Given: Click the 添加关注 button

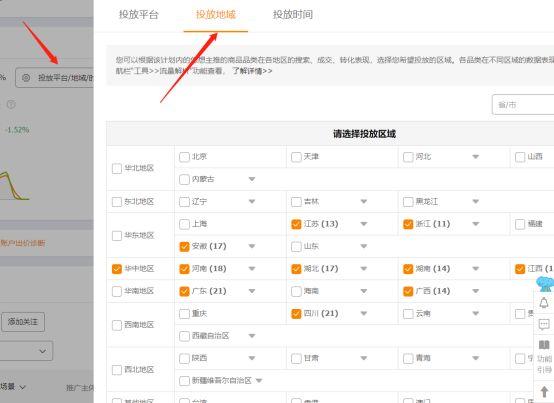Looking at the screenshot, I should tap(23, 322).
